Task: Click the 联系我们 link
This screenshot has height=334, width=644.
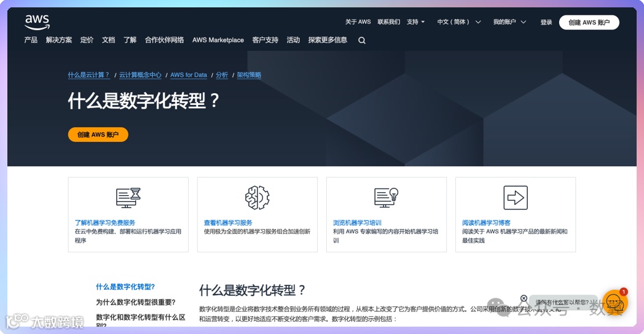Action: click(389, 21)
